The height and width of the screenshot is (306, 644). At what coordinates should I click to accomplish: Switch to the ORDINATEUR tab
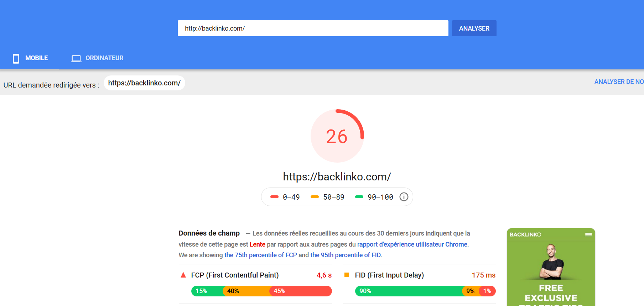click(x=97, y=58)
